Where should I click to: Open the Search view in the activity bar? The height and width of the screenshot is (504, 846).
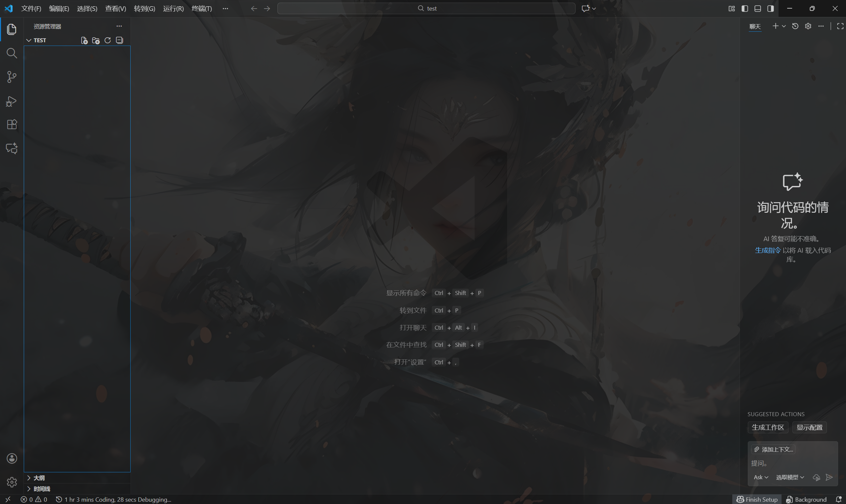[12, 53]
